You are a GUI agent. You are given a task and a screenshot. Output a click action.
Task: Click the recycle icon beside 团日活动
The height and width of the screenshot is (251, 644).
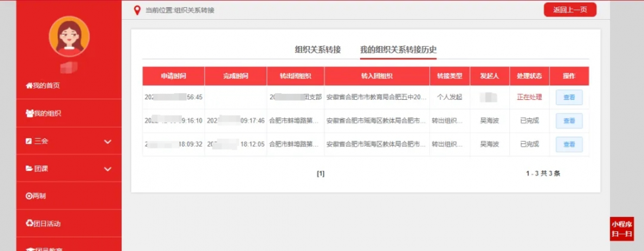[x=29, y=223]
